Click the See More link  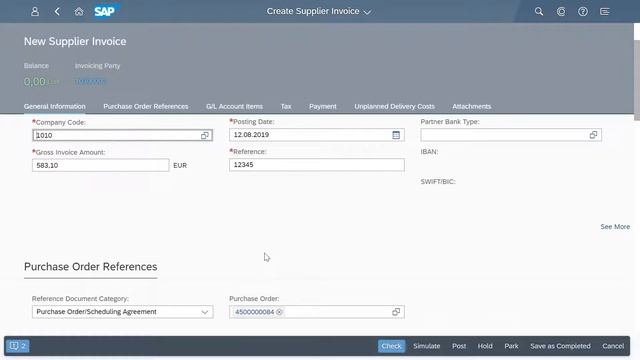(x=615, y=227)
